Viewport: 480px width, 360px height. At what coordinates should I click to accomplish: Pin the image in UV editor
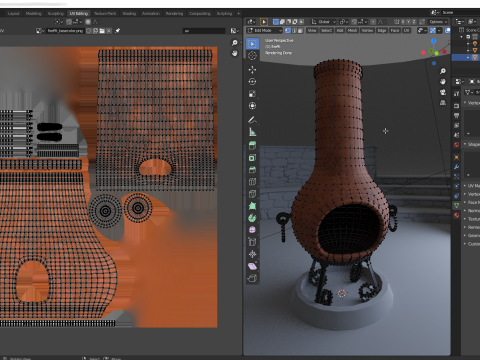pyautogui.click(x=117, y=31)
